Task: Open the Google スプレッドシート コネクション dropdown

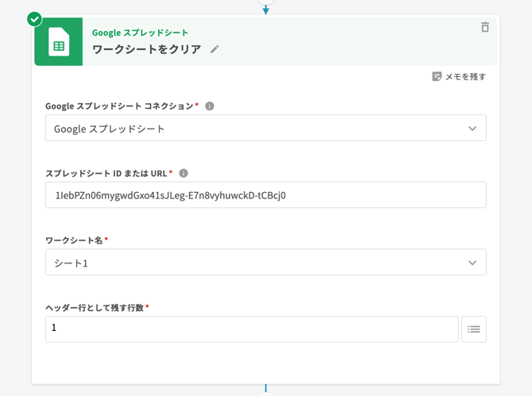Action: pos(254,129)
